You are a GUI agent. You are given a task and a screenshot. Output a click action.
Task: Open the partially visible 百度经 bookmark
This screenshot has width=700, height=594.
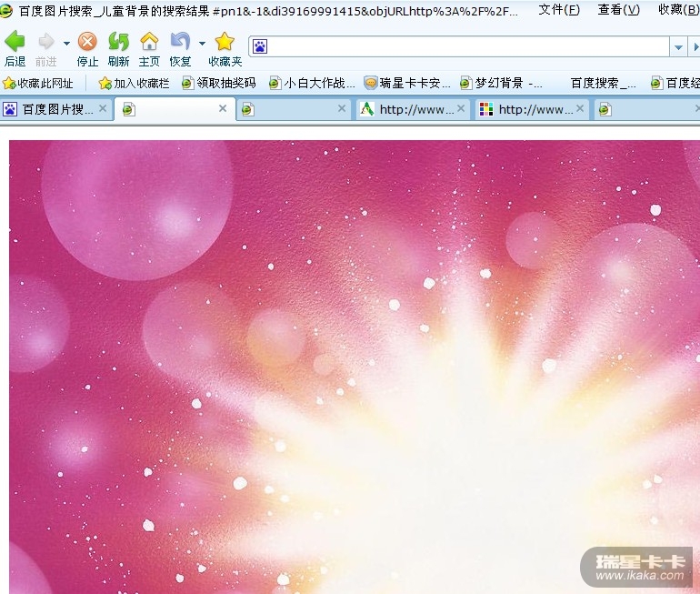coord(675,83)
